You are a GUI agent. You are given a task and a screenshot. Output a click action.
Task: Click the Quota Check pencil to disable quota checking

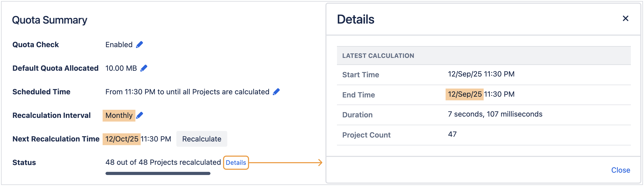point(140,45)
